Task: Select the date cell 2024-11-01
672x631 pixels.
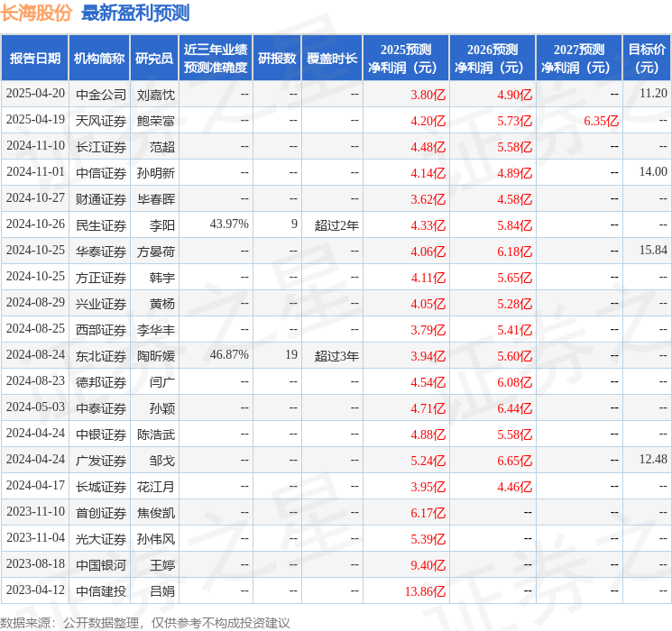Action: 35,172
